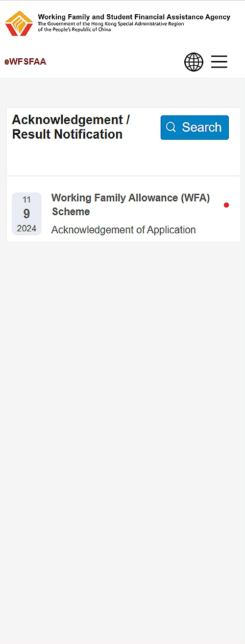Click the People's Republic of China line
Screen dimensions: 245x644
click(74, 29)
